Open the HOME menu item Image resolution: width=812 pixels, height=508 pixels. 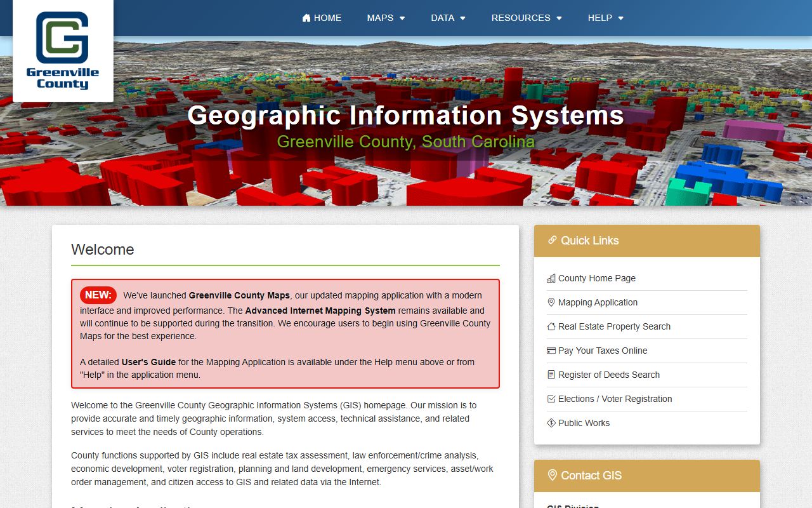(322, 18)
